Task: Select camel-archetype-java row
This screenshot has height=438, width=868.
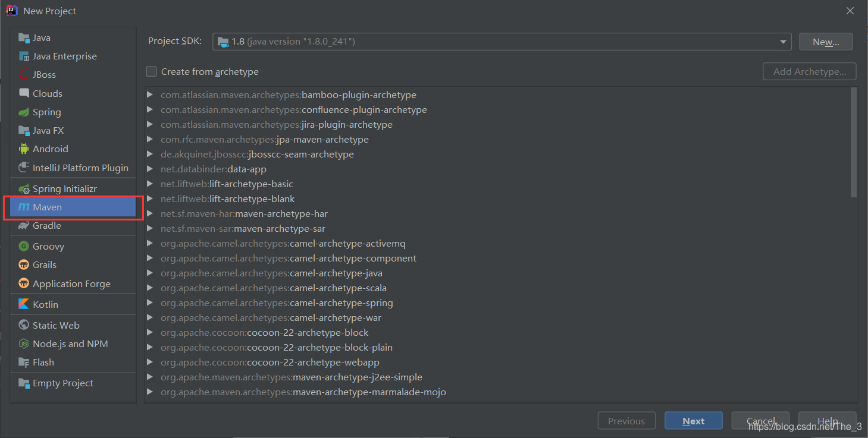Action: 497,273
